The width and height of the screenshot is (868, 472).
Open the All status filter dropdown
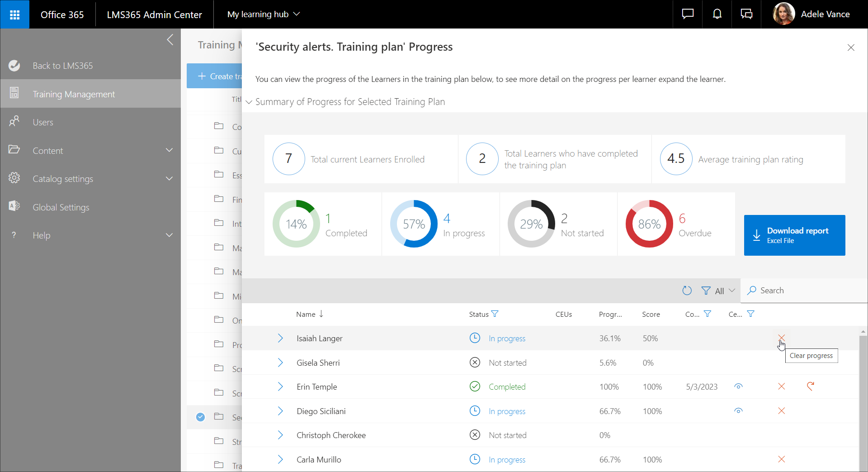pyautogui.click(x=719, y=291)
